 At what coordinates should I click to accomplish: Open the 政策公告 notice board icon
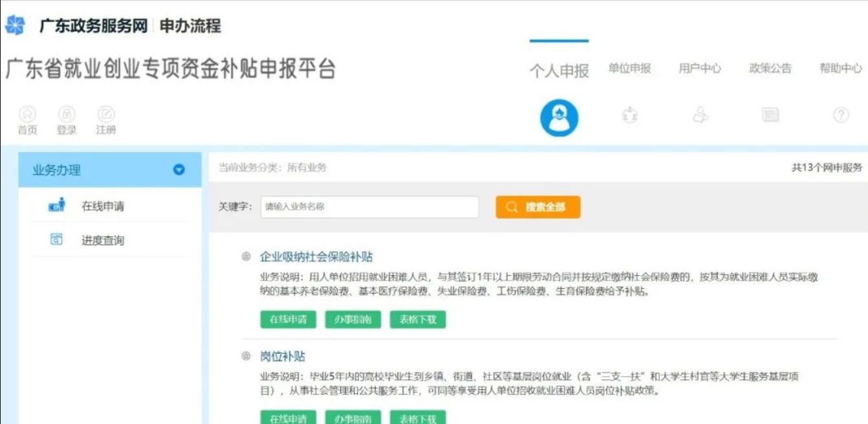click(x=770, y=115)
